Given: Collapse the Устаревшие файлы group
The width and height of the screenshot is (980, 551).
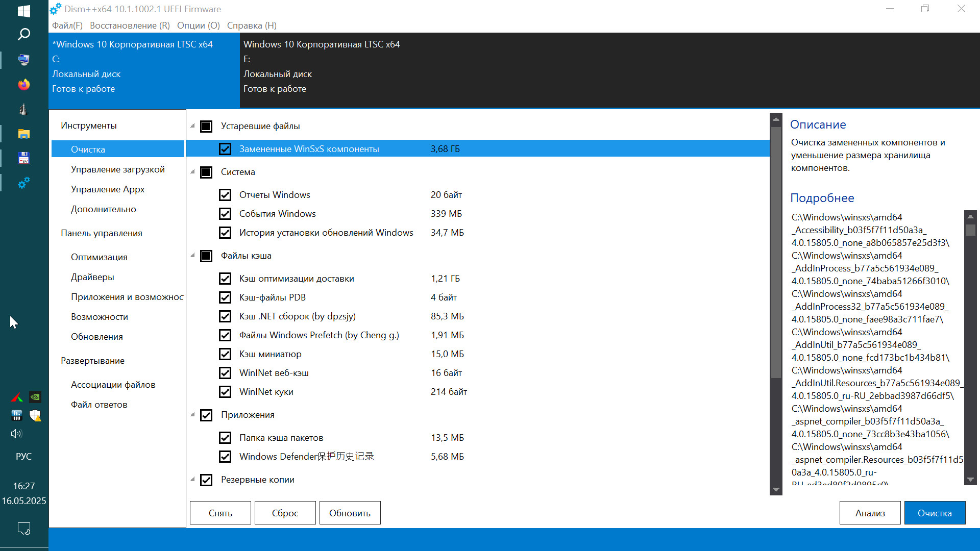Looking at the screenshot, I should click(192, 126).
